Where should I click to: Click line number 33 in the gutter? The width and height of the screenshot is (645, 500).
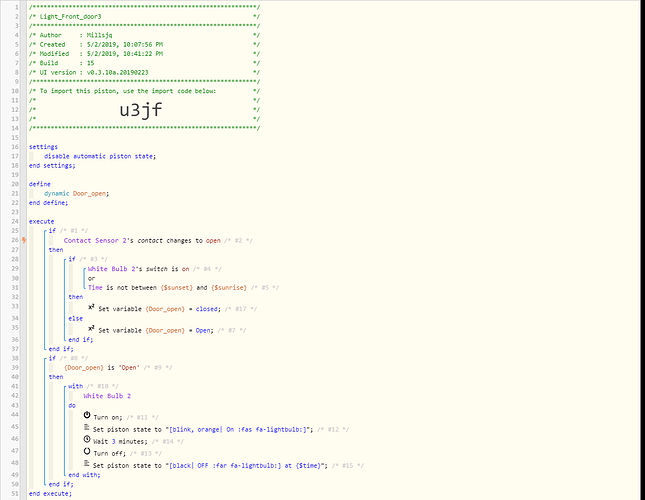pos(15,306)
